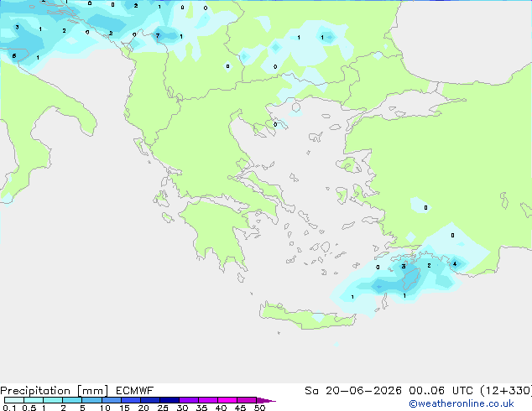532x411 pixels.
Task: Click the legend swatch between 10 and 15
Action: click(x=112, y=400)
